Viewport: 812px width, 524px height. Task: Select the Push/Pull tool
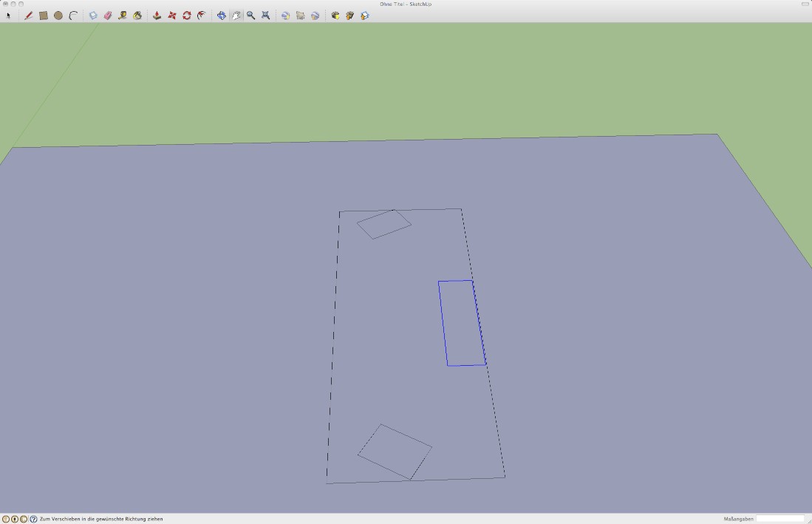(157, 16)
